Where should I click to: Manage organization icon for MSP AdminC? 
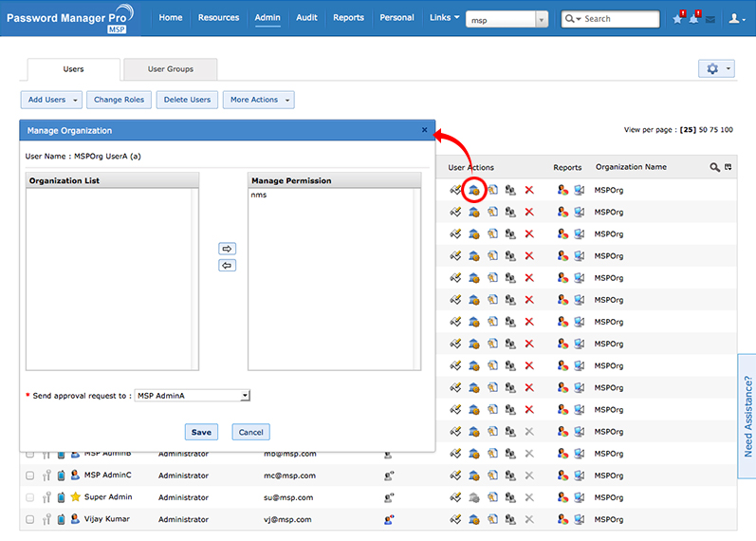pyautogui.click(x=474, y=476)
